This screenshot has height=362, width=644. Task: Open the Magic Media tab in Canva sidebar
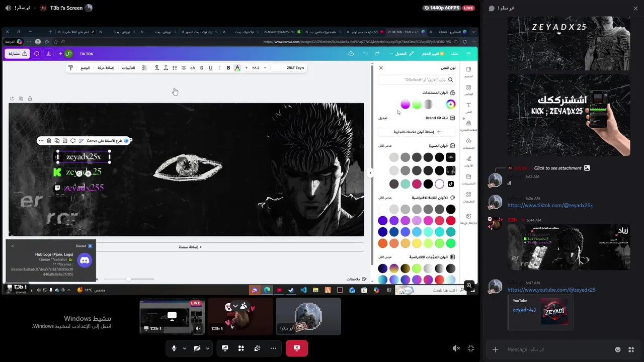pyautogui.click(x=468, y=219)
